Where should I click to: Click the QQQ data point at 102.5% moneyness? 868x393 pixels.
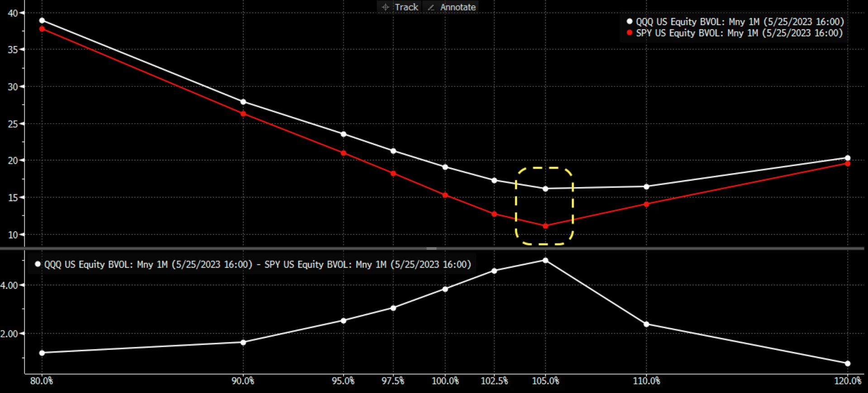[494, 180]
